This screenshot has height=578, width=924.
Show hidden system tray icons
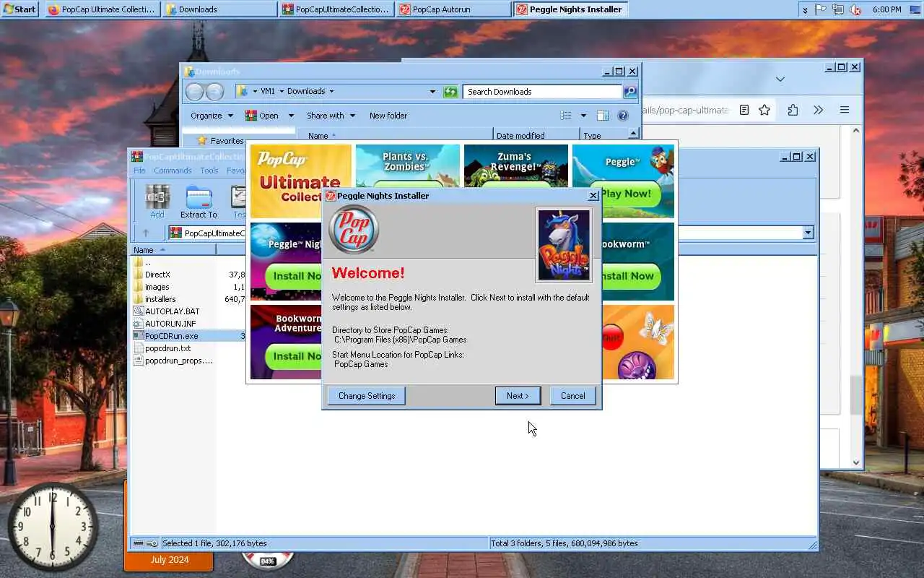pyautogui.click(x=805, y=9)
